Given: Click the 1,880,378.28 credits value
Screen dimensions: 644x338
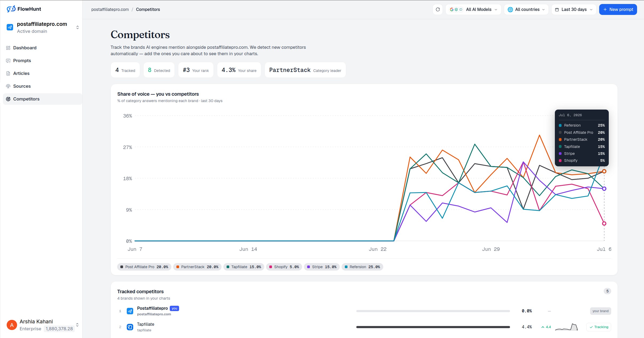Looking at the screenshot, I should pyautogui.click(x=59, y=329).
